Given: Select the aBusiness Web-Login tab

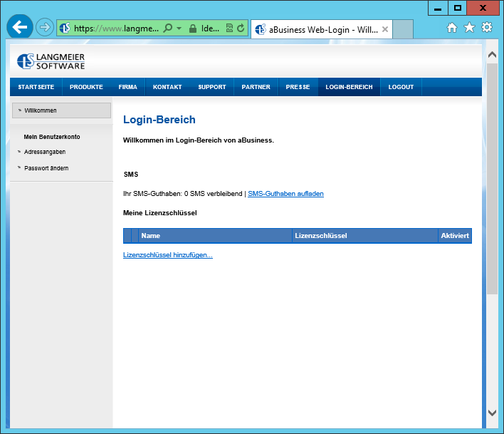Looking at the screenshot, I should [x=322, y=30].
